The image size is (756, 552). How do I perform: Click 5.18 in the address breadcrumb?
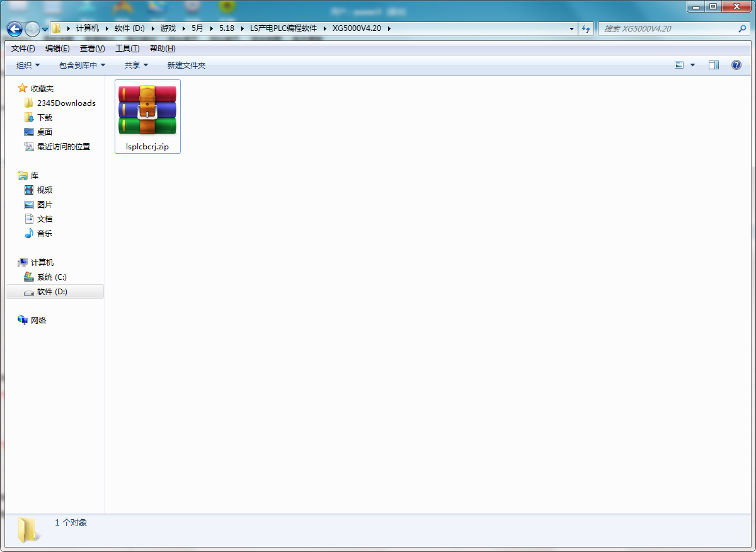pos(227,28)
